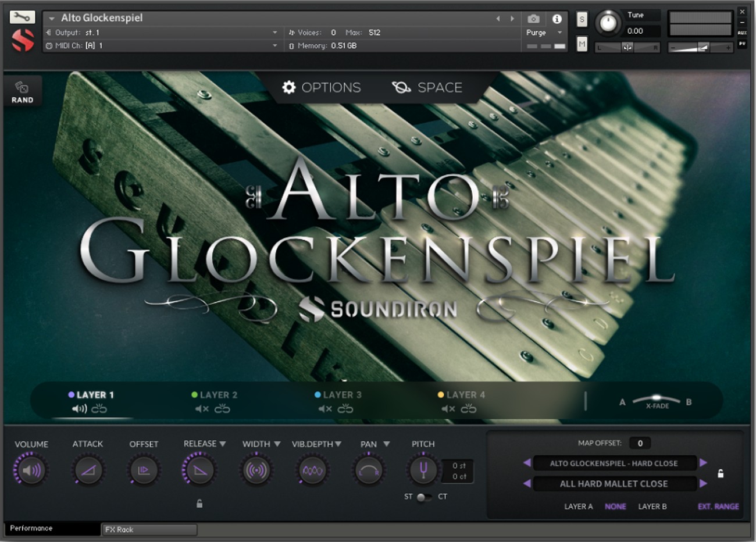The image size is (756, 542).
Task: Mute the instrument with the M button
Action: tap(582, 44)
